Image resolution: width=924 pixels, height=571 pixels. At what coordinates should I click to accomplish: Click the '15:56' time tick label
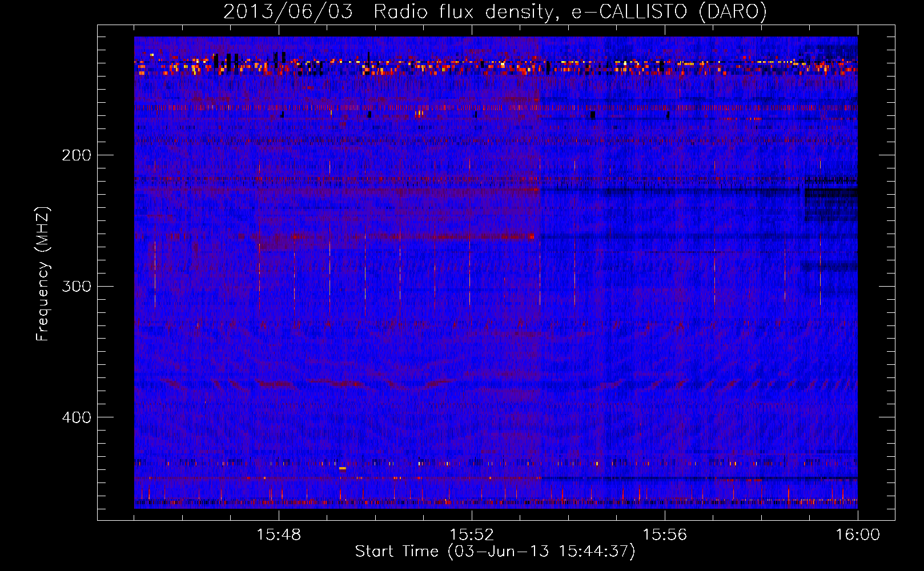(665, 535)
